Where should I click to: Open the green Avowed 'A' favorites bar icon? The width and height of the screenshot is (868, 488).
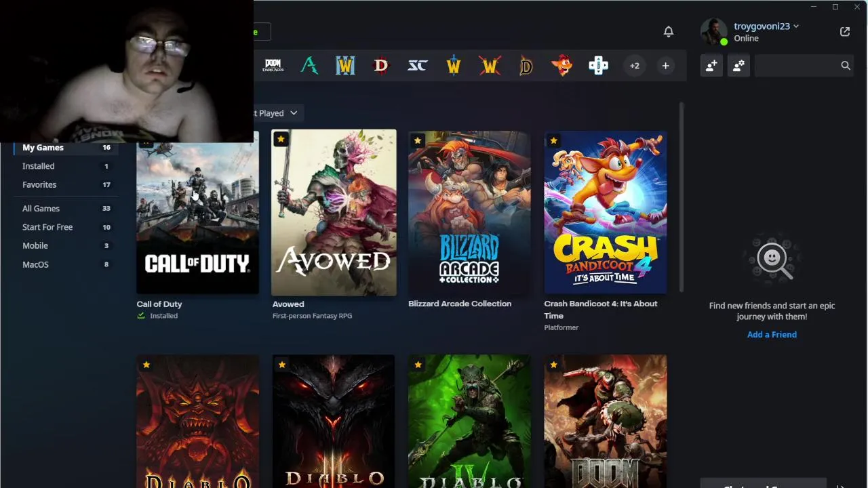pyautogui.click(x=309, y=66)
